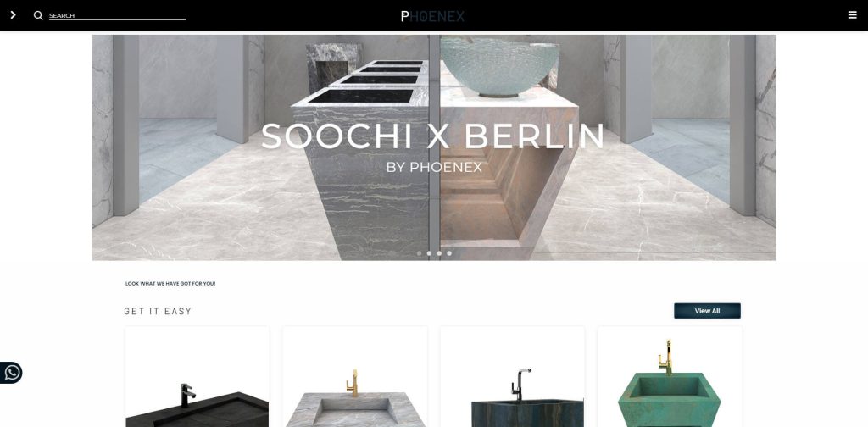The height and width of the screenshot is (427, 868).
Task: Open WhatsApp chat icon
Action: pyautogui.click(x=11, y=373)
